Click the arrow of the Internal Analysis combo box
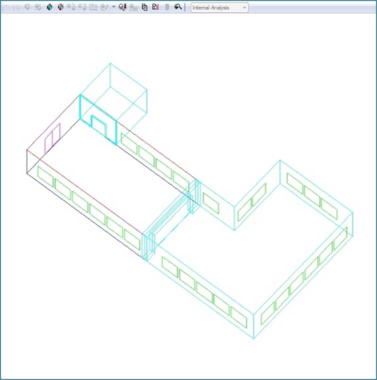The width and height of the screenshot is (377, 380). pos(244,7)
